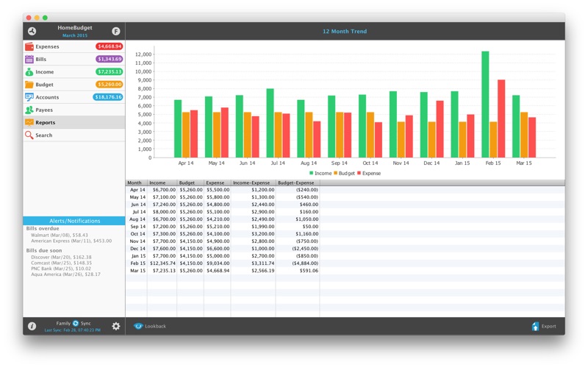This screenshot has width=588, height=368.
Task: Open the Payees people icon
Action: 29,110
